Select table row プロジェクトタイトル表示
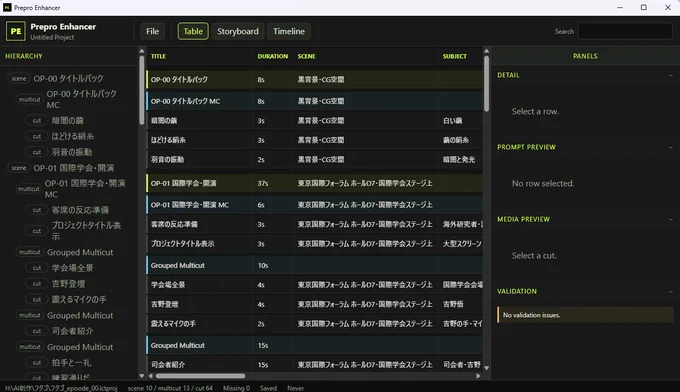The width and height of the screenshot is (680, 392). 314,244
